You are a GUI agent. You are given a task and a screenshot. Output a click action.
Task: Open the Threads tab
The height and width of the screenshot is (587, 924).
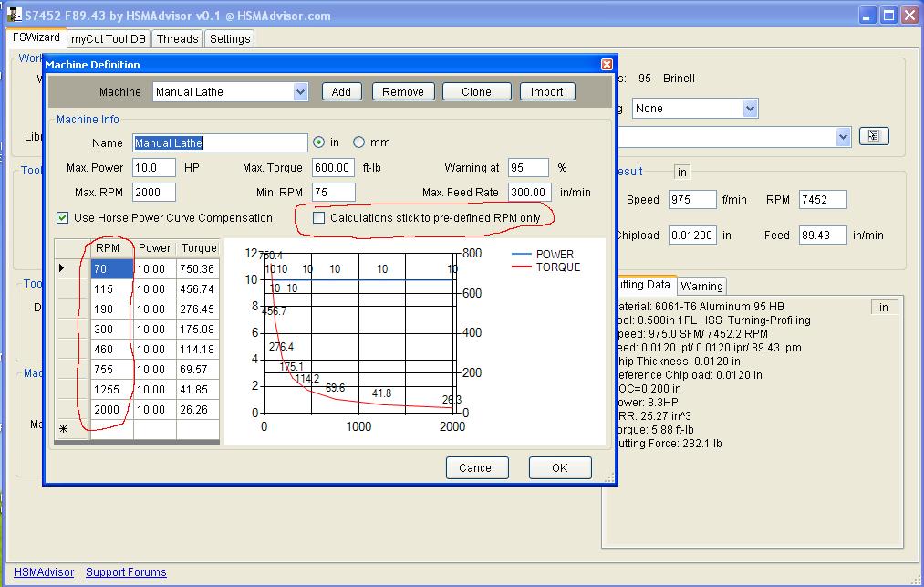(x=177, y=38)
